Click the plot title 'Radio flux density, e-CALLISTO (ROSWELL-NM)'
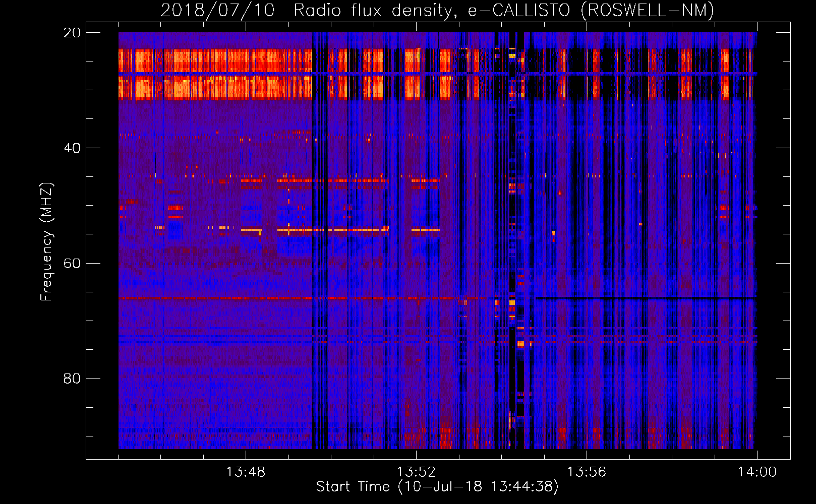 click(504, 10)
